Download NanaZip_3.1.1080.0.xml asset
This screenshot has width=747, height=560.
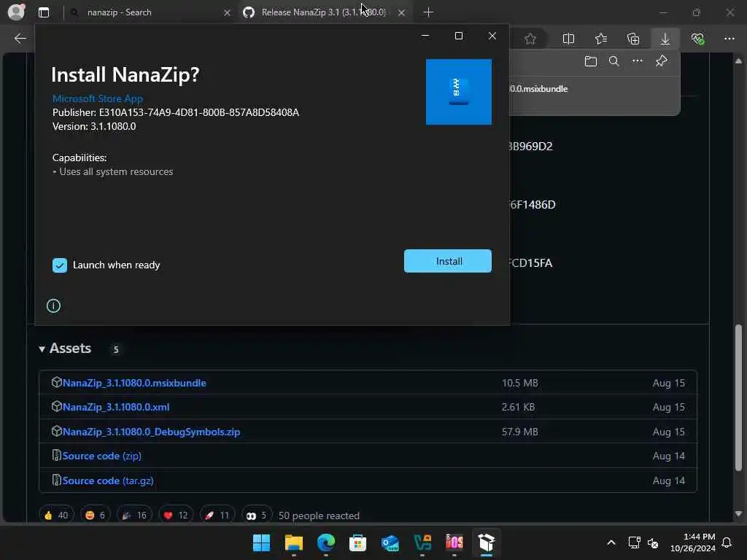[x=116, y=407]
